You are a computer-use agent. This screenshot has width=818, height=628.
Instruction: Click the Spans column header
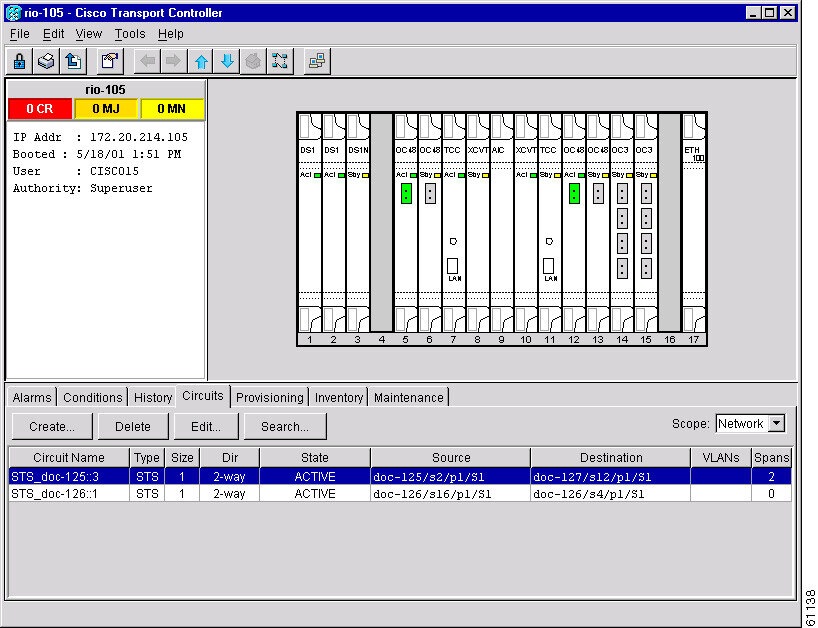pos(772,457)
